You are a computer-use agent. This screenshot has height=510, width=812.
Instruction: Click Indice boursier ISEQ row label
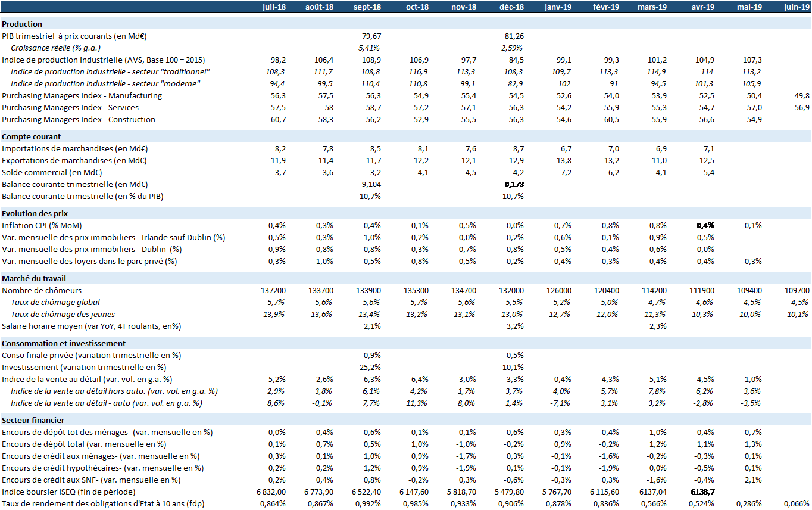[x=68, y=492]
